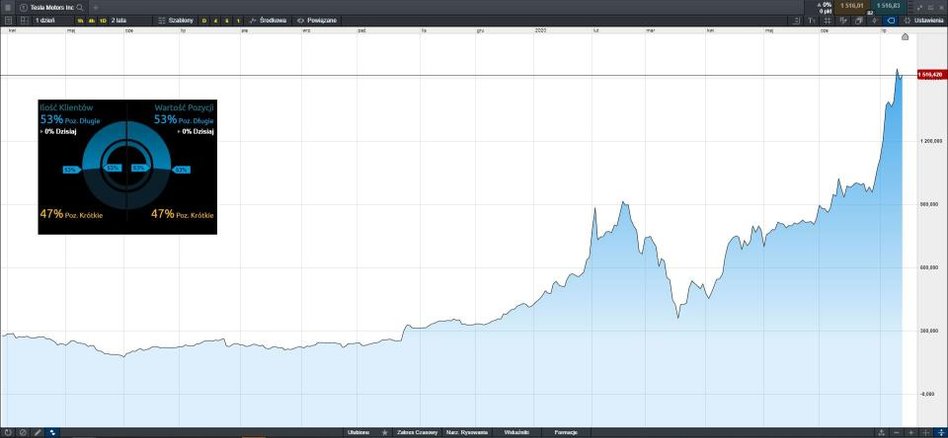The image size is (948, 438).
Task: Click the text tool icon in top-right toolbar
Action: [x=812, y=19]
